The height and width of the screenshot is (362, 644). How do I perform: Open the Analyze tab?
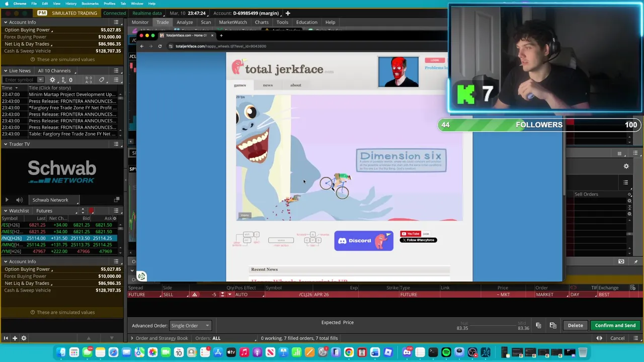(185, 22)
